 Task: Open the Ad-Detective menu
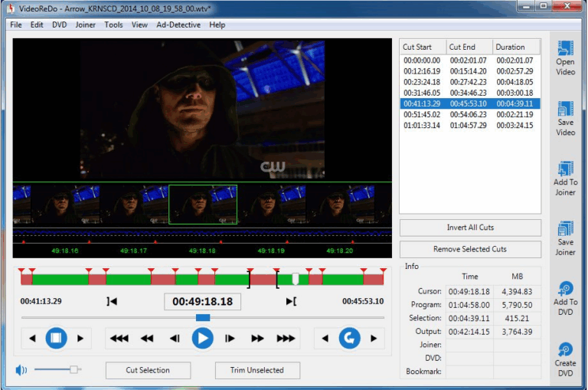(x=178, y=25)
